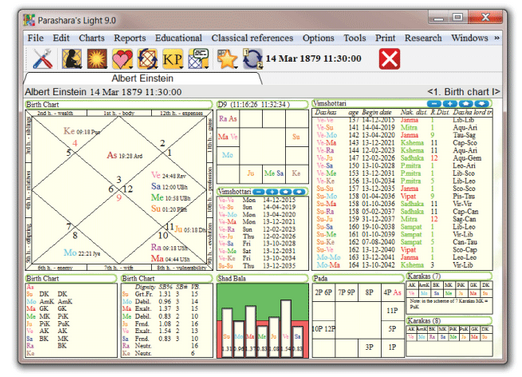The image size is (522, 377).
Task: Select Ve-Mo row in Vimshottari dasha list
Action: pos(402,135)
